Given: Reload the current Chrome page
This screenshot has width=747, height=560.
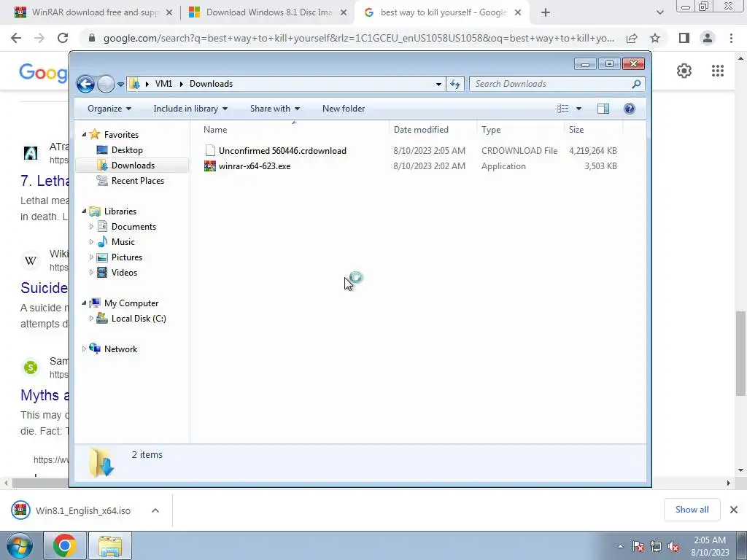Looking at the screenshot, I should pos(63,38).
